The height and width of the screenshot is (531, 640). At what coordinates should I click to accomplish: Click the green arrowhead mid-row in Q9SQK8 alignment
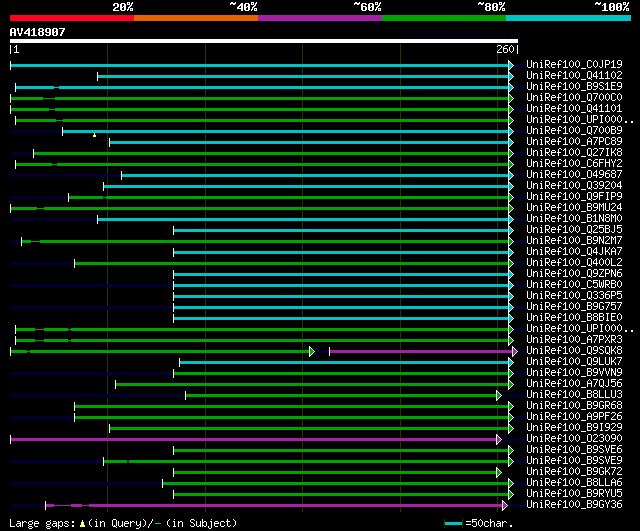click(312, 351)
